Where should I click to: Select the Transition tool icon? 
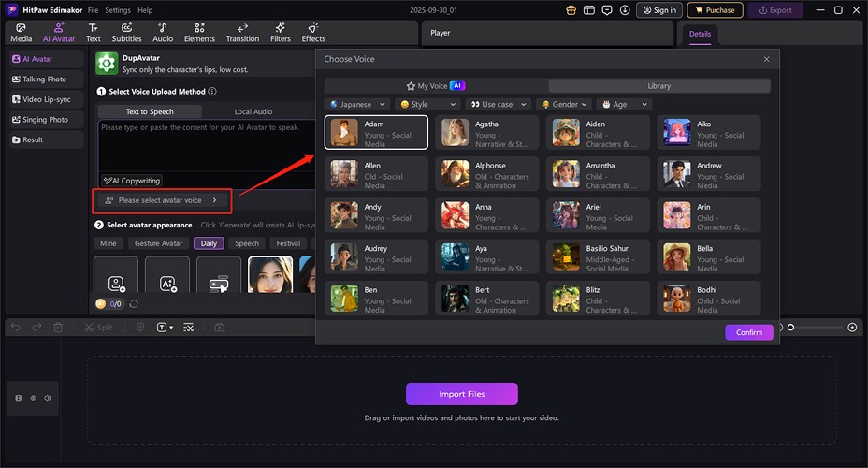coord(242,33)
